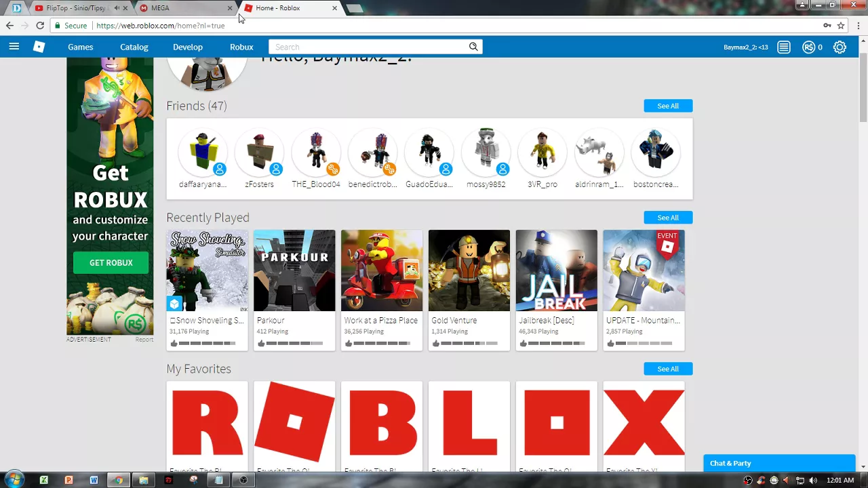
Task: Click the browser address bar URL
Action: (x=161, y=26)
